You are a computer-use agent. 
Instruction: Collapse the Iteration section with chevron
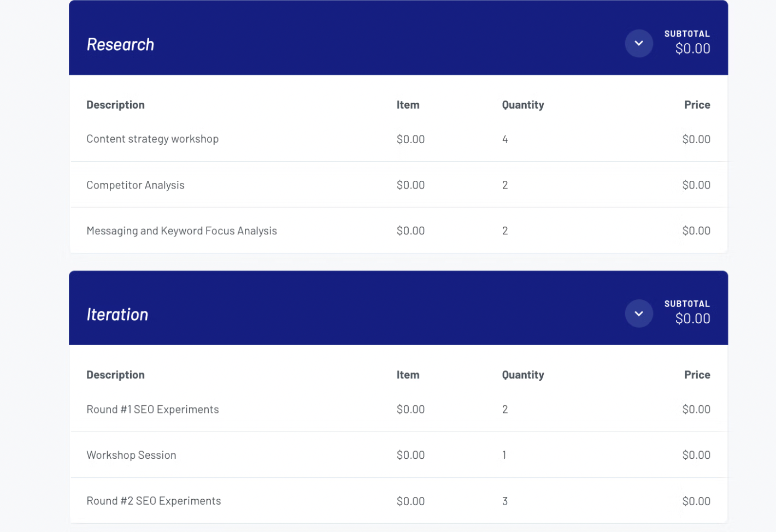(638, 314)
